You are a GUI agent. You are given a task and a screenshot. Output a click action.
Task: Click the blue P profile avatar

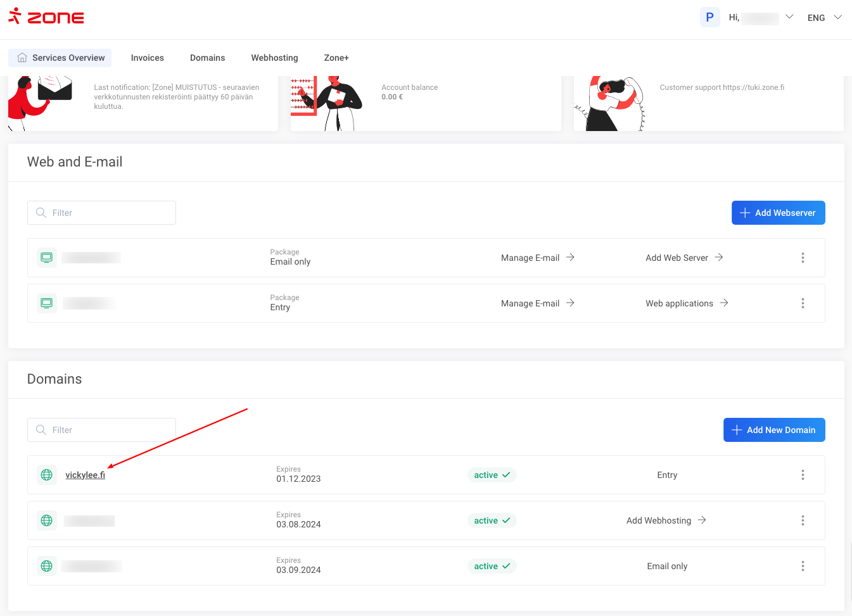(x=709, y=17)
